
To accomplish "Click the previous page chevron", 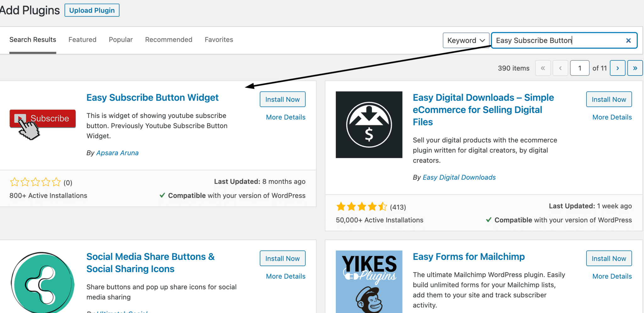I will tap(560, 68).
